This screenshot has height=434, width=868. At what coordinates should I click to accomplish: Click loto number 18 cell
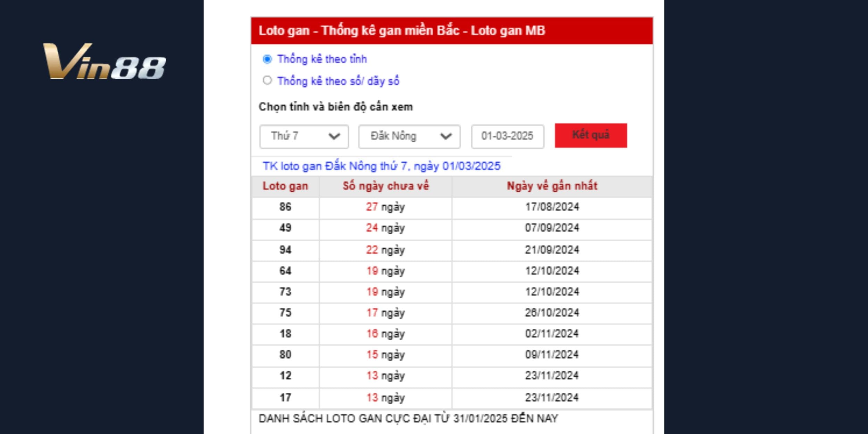pyautogui.click(x=285, y=334)
